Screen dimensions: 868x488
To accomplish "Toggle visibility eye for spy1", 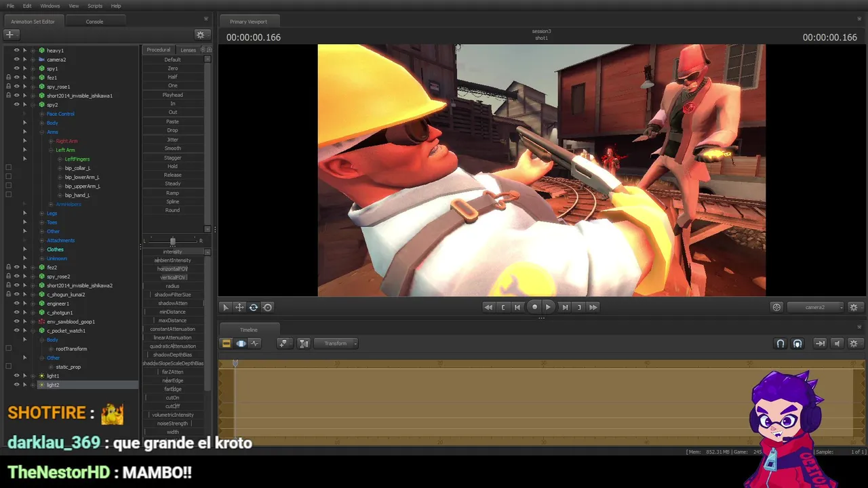I will point(17,68).
